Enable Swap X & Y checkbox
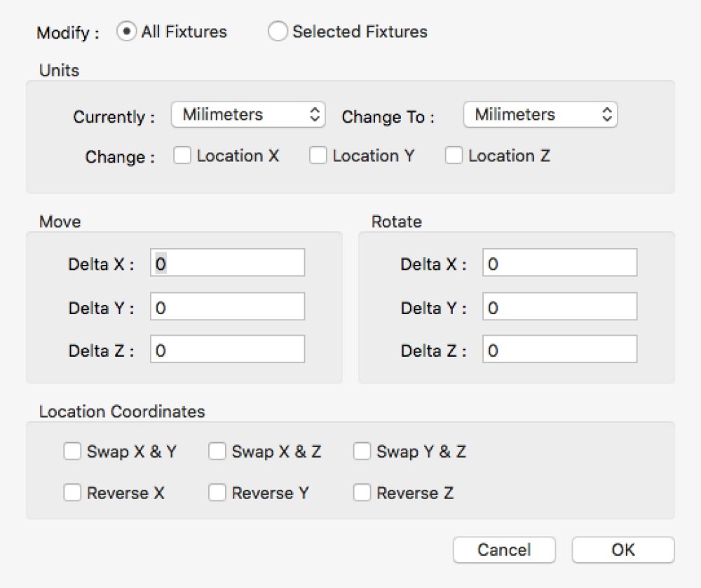The image size is (701, 588). click(x=72, y=452)
